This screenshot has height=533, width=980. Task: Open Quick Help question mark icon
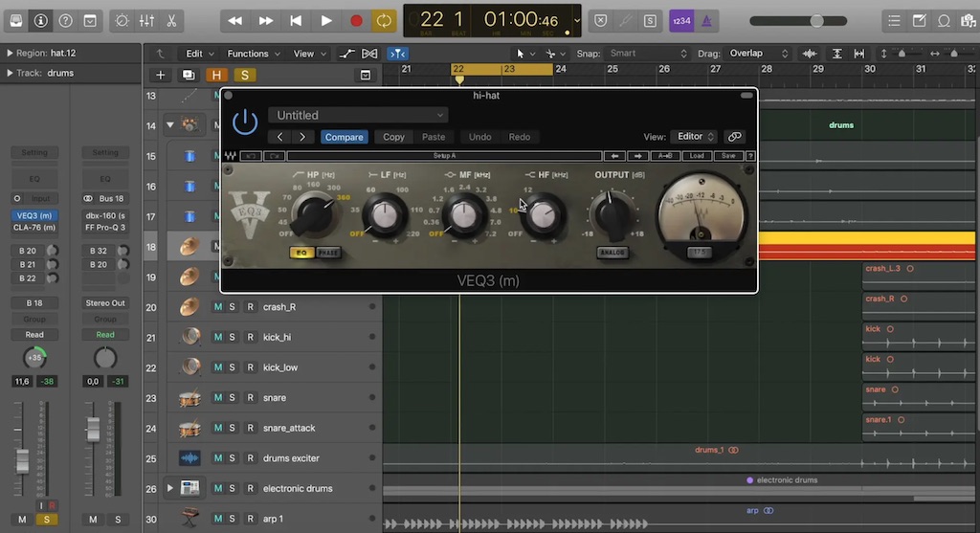(x=66, y=21)
